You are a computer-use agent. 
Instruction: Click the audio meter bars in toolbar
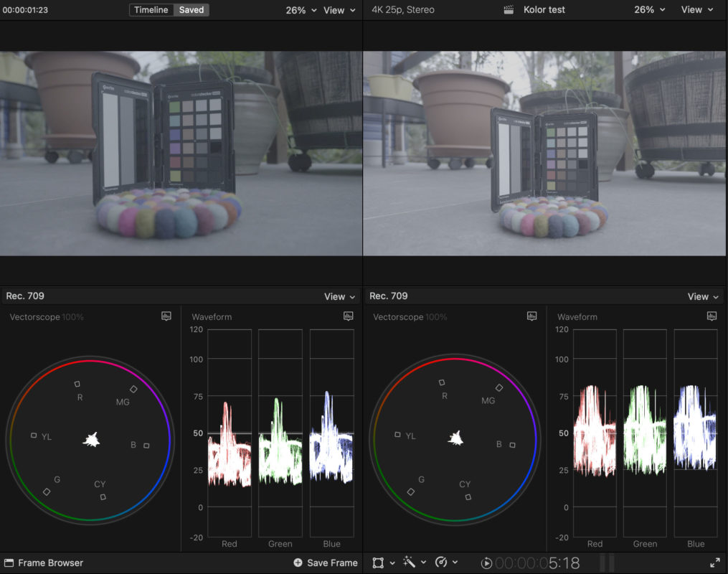(x=608, y=563)
